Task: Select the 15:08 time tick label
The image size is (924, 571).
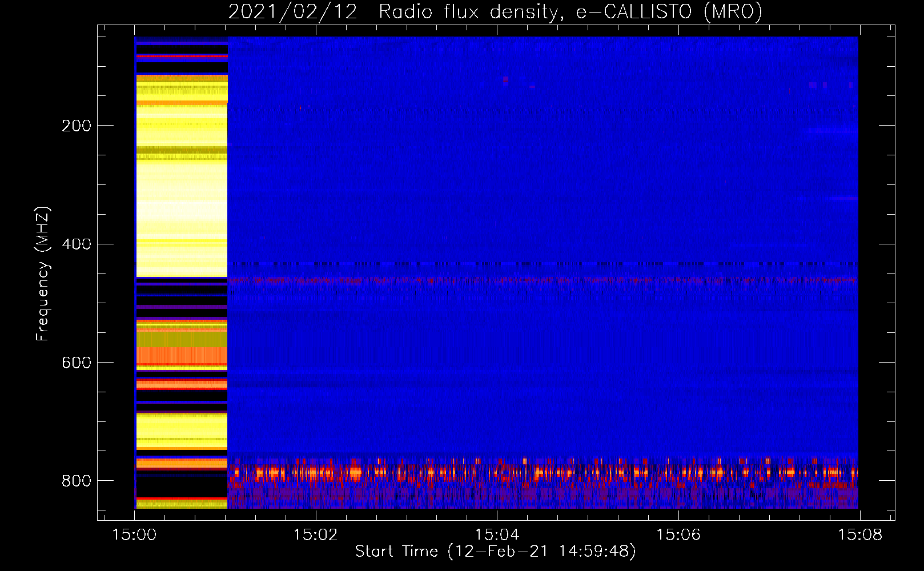Action: (859, 535)
